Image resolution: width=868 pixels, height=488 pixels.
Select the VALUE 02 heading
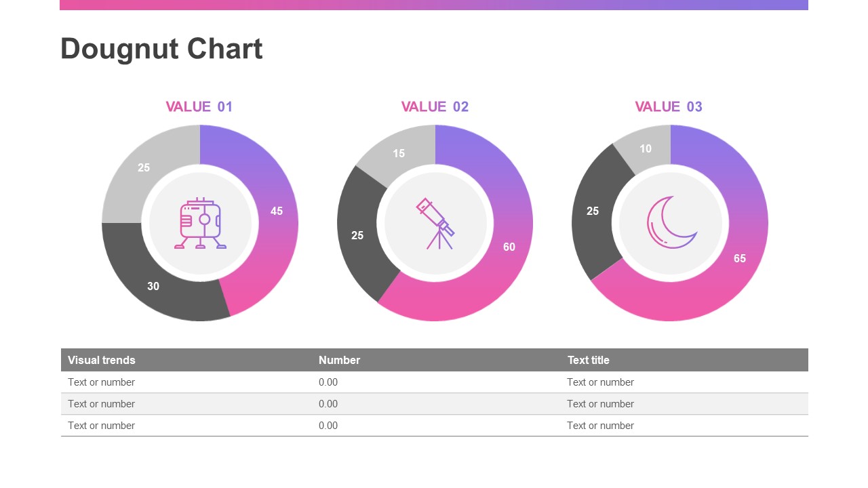pos(435,106)
